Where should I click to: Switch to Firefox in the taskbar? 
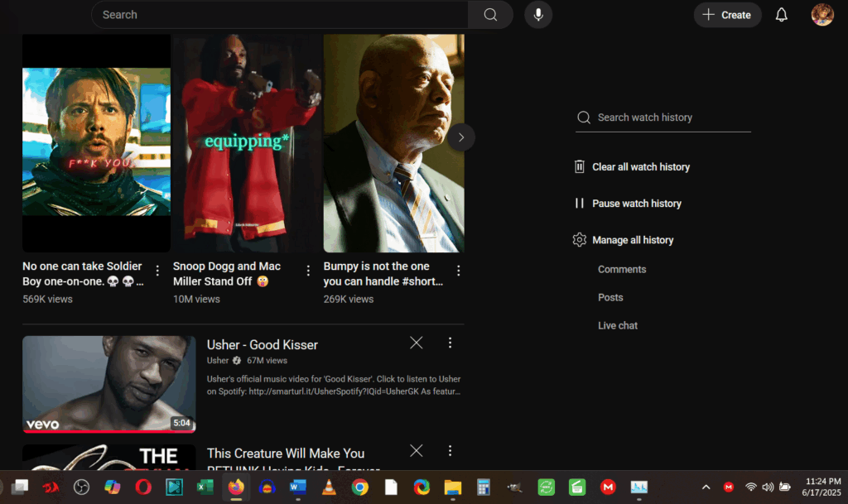click(x=236, y=487)
